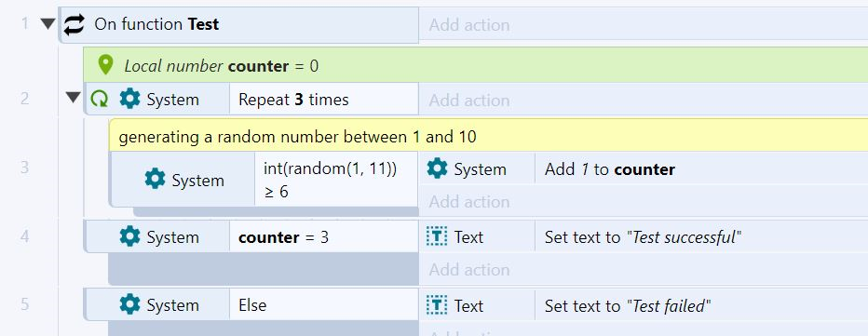Click the function loop arrows icon on event 1
Screen dimensions: 868x336
75,24
